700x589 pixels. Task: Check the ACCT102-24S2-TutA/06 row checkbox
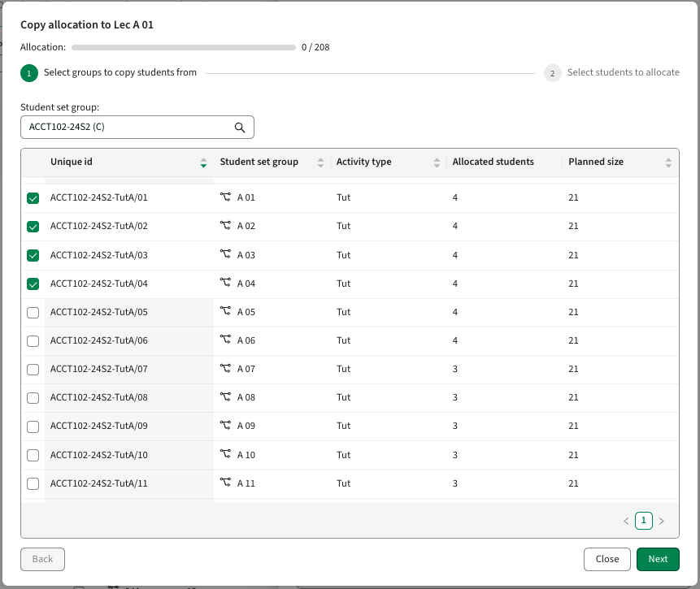point(33,341)
